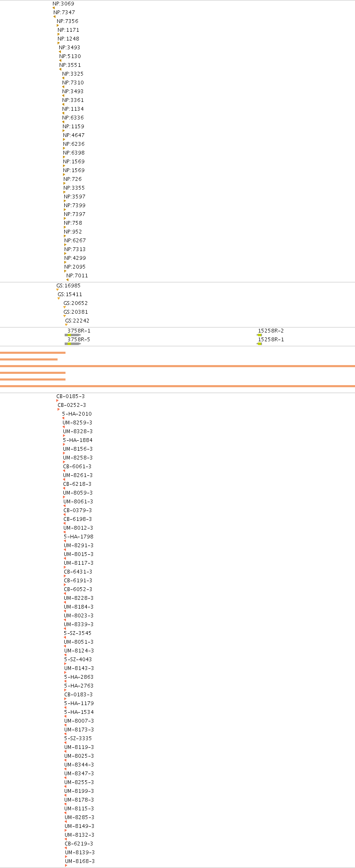This screenshot has width=355, height=868.
Task: Select the NP:3597 feature
Action: (x=75, y=197)
